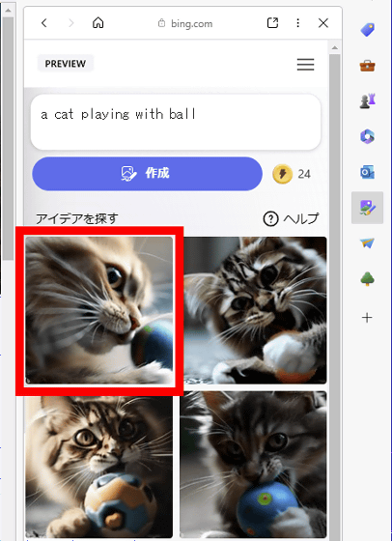Viewport: 392px width, 541px height.
Task: Open the hamburger menu
Action: point(305,65)
